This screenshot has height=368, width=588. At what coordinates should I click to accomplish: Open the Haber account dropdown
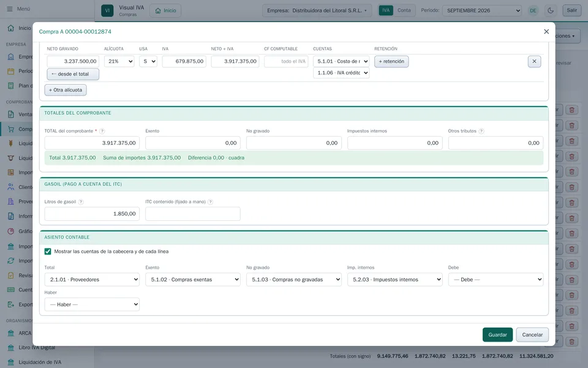[x=92, y=305]
